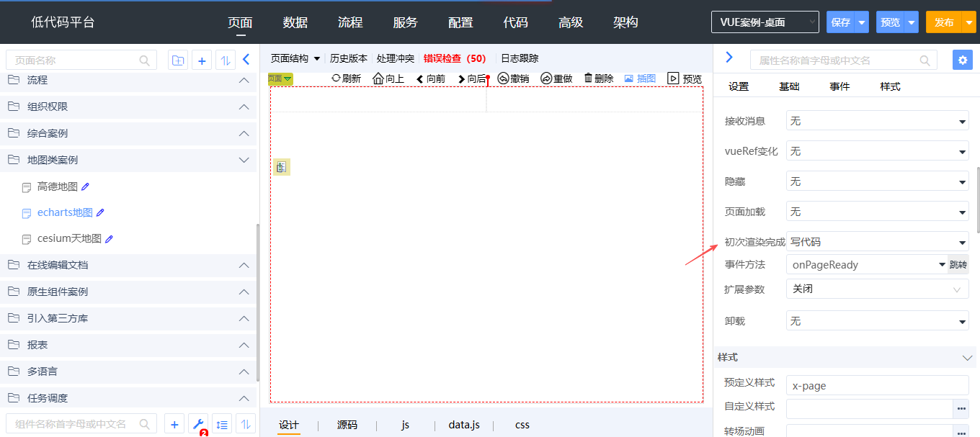Viewport: 980px width, 437px height.
Task: Collapse the left page panel with arrow
Action: coord(246,60)
